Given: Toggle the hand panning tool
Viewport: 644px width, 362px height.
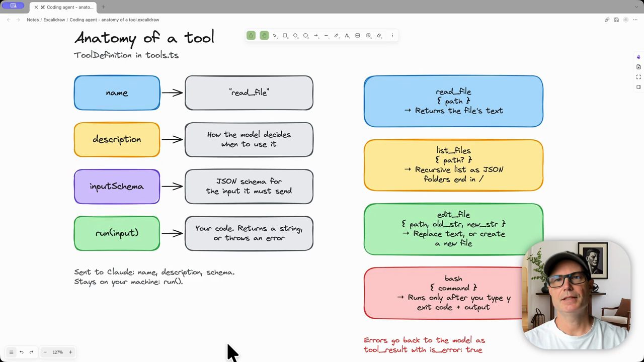Looking at the screenshot, I should coord(264,35).
